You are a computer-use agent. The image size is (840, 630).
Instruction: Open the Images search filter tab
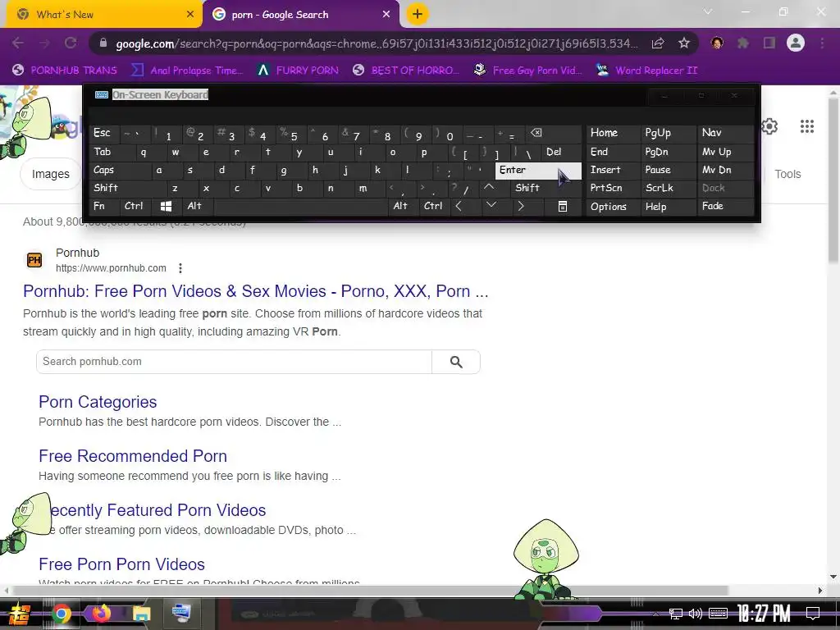(x=50, y=174)
